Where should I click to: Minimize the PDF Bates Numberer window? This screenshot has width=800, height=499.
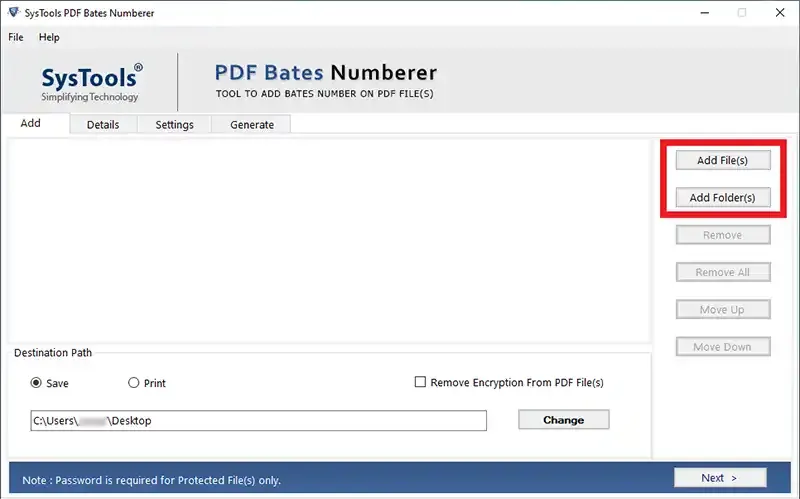click(705, 13)
